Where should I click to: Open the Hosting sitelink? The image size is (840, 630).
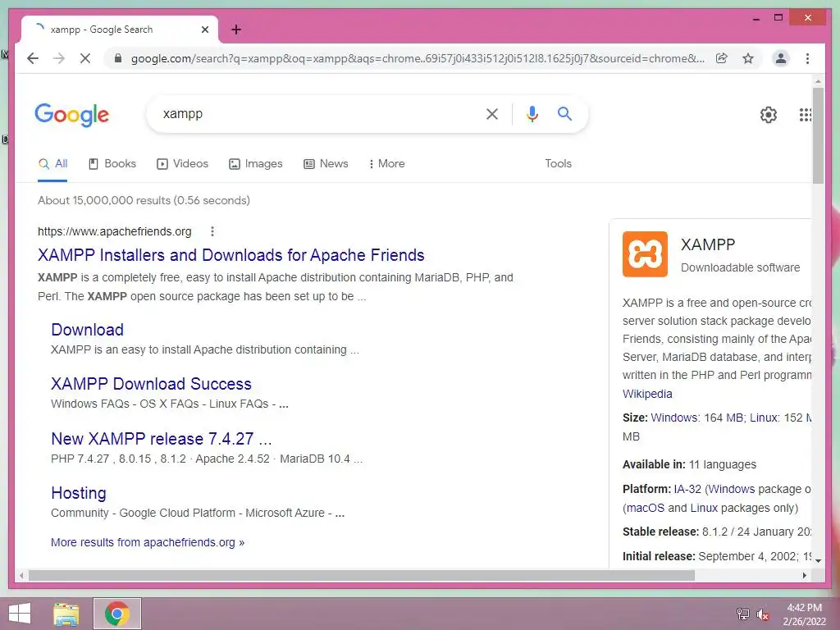(79, 493)
